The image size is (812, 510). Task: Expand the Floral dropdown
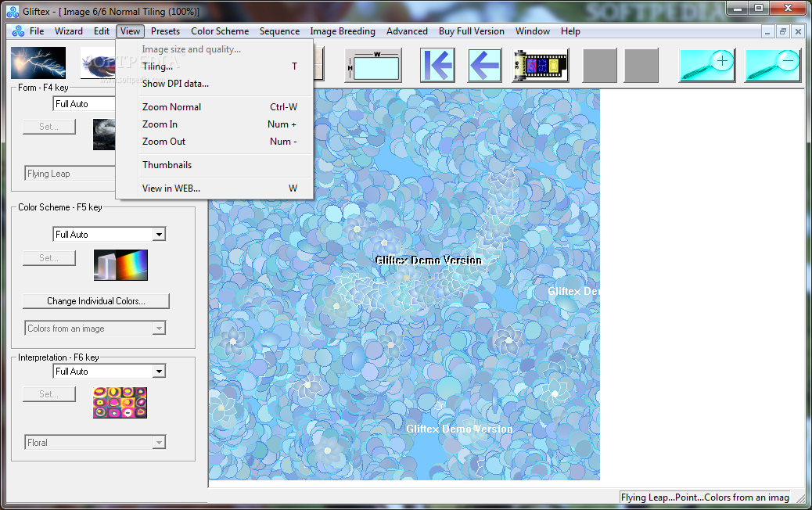click(159, 443)
